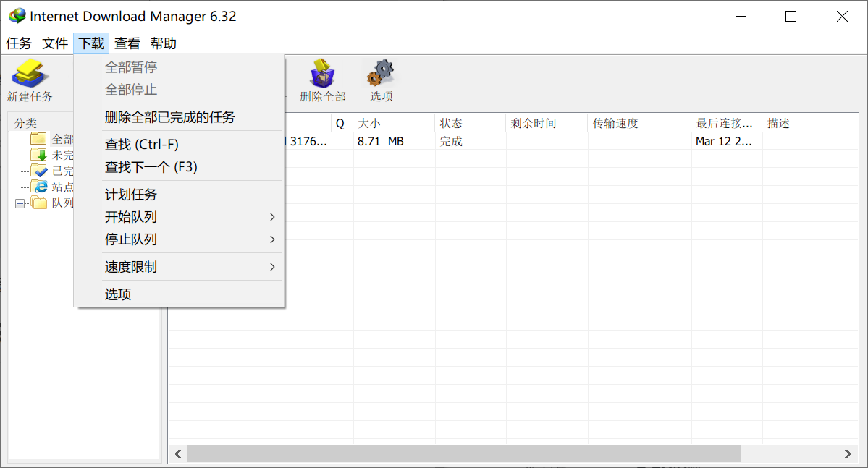
Task: Select the All (全部) folder icon in categories
Action: pos(38,138)
